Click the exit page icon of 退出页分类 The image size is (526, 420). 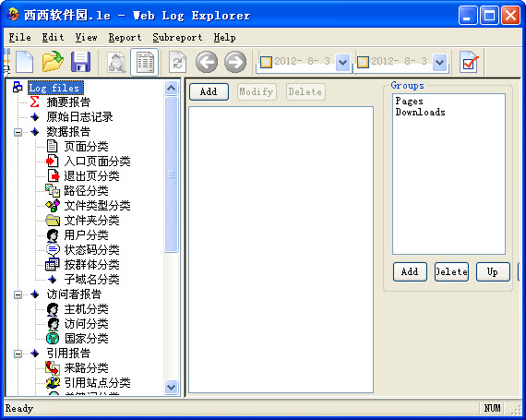pyautogui.click(x=53, y=175)
